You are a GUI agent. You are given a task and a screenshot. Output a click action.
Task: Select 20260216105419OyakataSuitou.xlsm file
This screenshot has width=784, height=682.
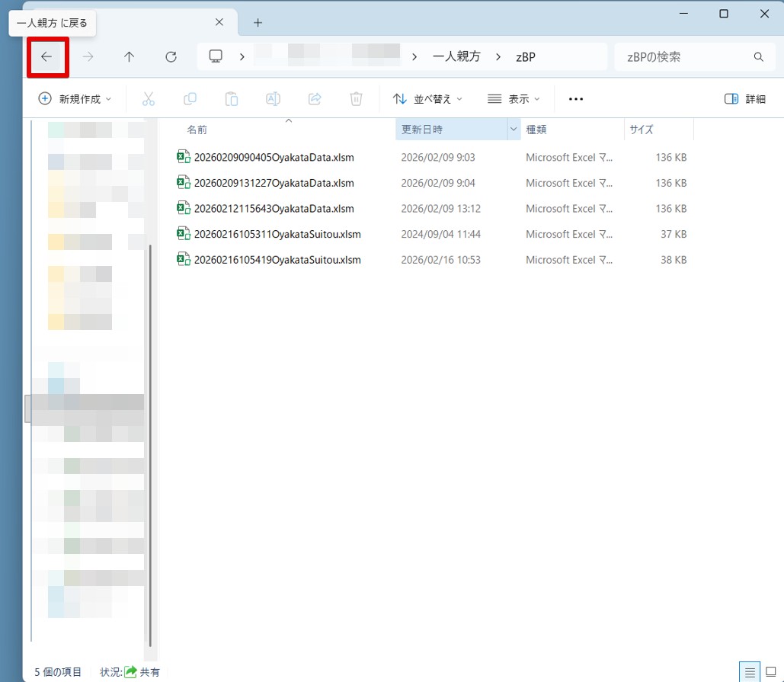[x=277, y=260]
